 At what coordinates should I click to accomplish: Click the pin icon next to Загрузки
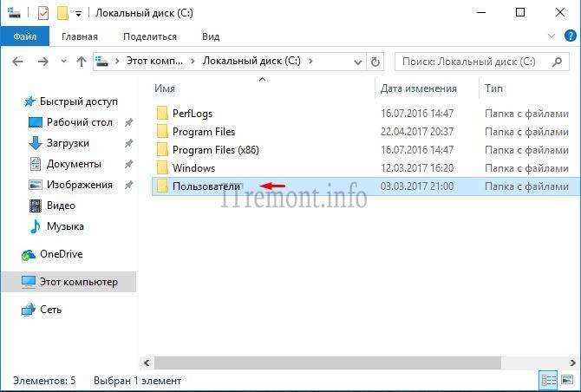pyautogui.click(x=128, y=143)
